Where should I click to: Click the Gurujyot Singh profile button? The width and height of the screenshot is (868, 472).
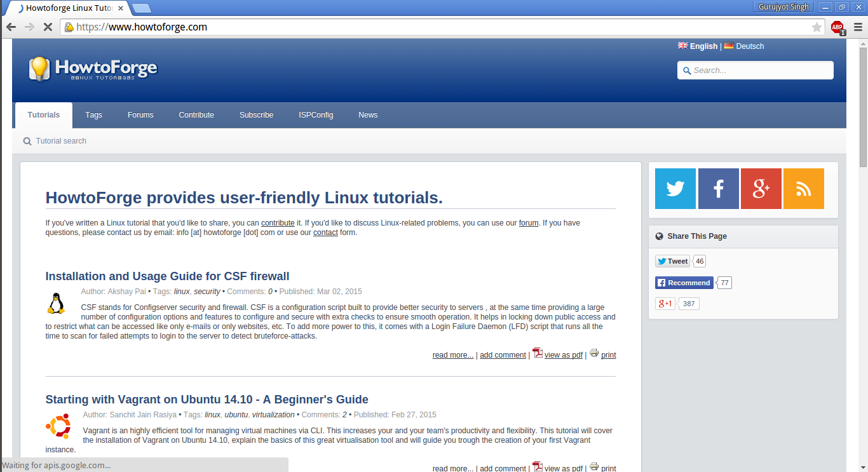[784, 7]
